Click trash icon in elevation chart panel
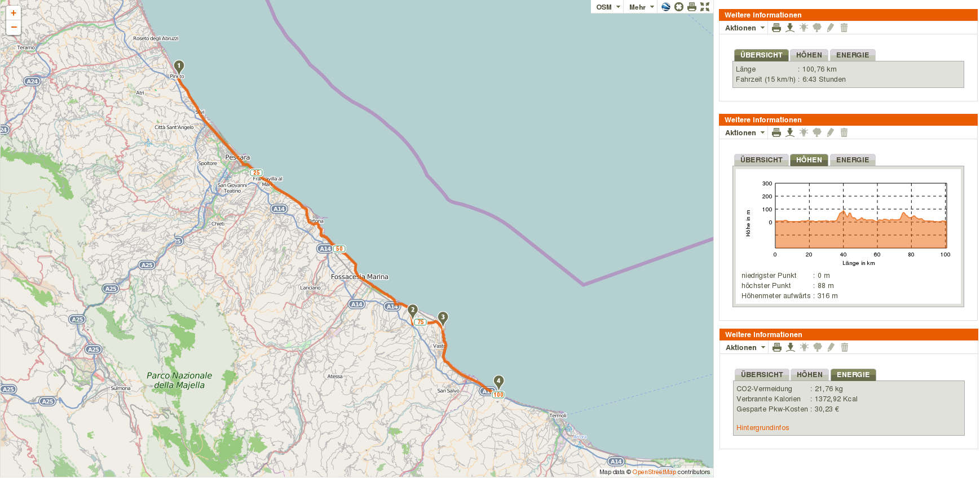Screen dimensions: 980x478 pos(844,132)
